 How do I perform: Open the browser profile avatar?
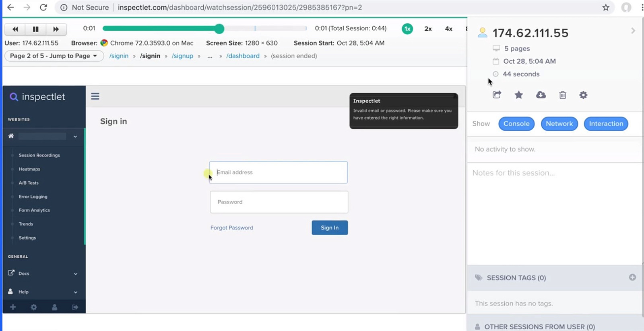[x=626, y=7]
